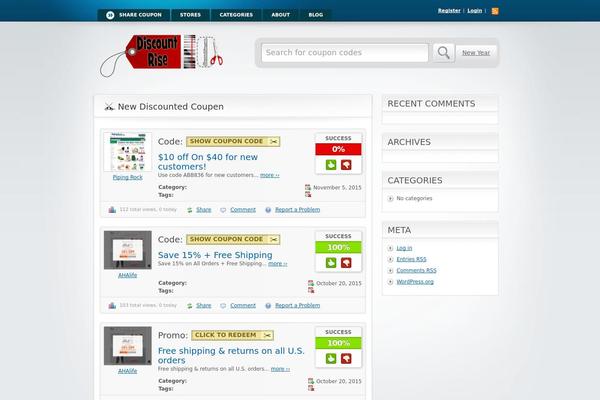
Task: Open the New Year link
Action: pyautogui.click(x=476, y=53)
